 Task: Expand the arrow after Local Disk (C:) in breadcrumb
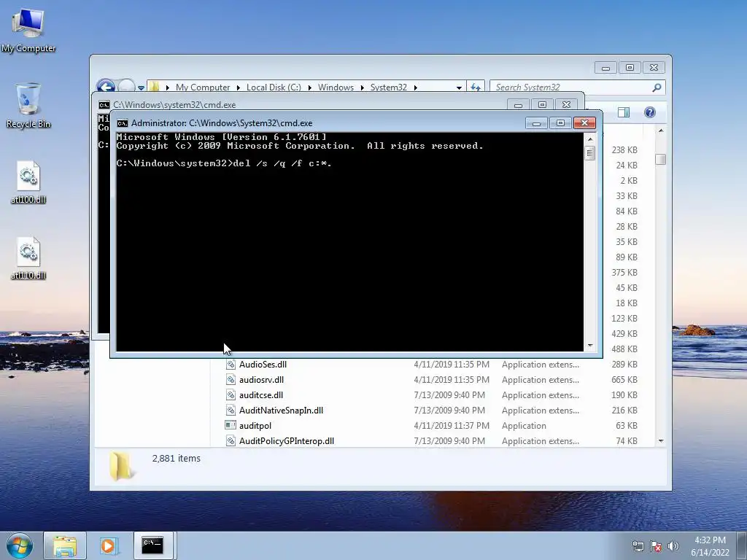(309, 87)
